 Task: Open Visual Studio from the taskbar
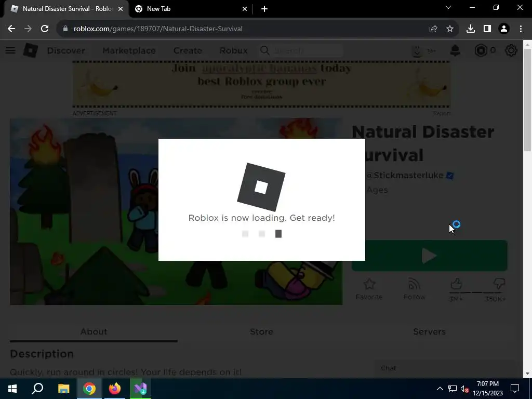(x=140, y=389)
